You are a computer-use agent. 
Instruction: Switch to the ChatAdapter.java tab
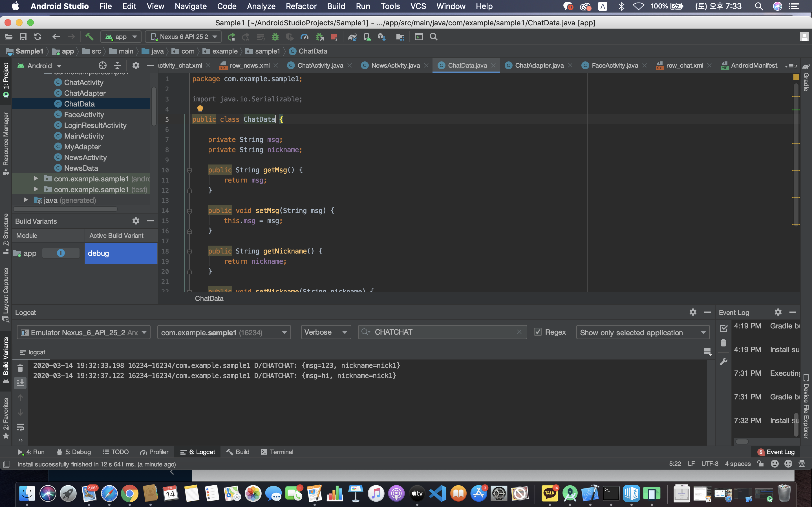[x=539, y=65]
